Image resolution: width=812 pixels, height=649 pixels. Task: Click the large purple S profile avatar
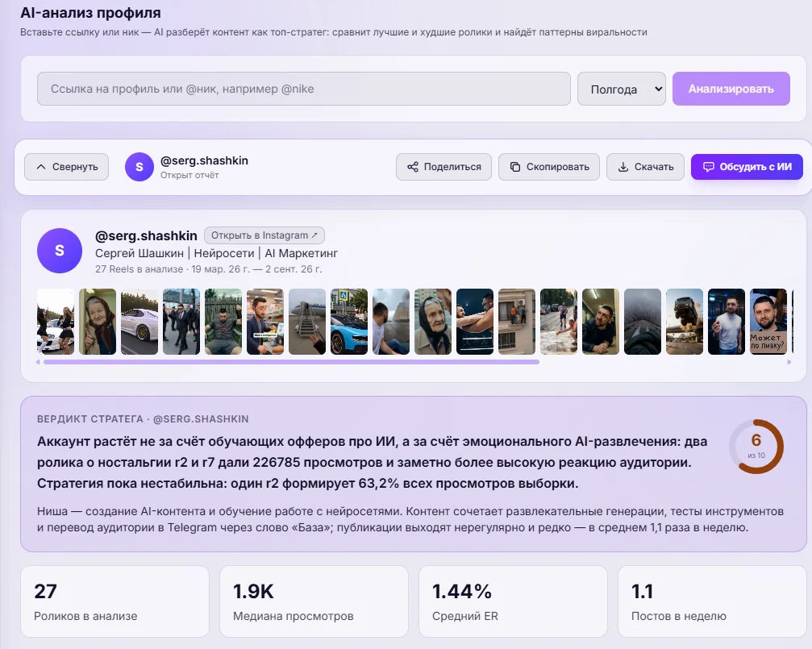coord(60,251)
